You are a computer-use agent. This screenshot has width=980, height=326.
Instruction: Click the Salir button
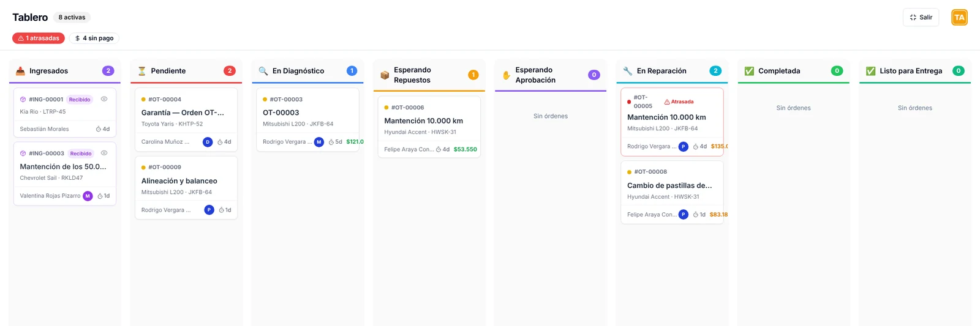coord(921,17)
